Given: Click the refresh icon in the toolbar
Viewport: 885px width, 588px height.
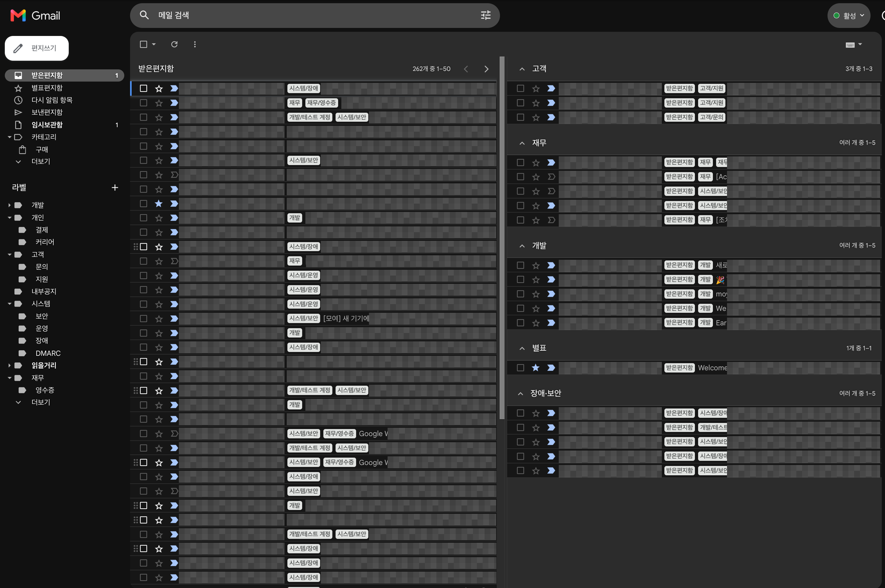Looking at the screenshot, I should [x=174, y=44].
